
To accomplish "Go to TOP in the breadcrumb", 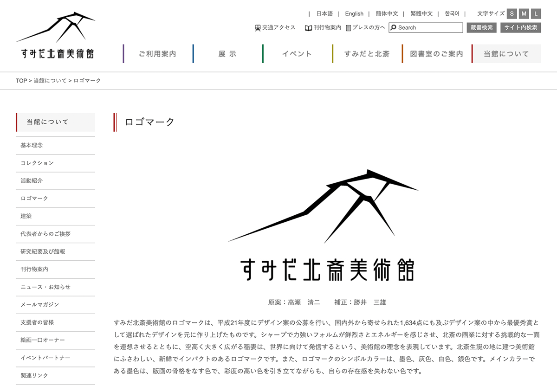I will 21,81.
